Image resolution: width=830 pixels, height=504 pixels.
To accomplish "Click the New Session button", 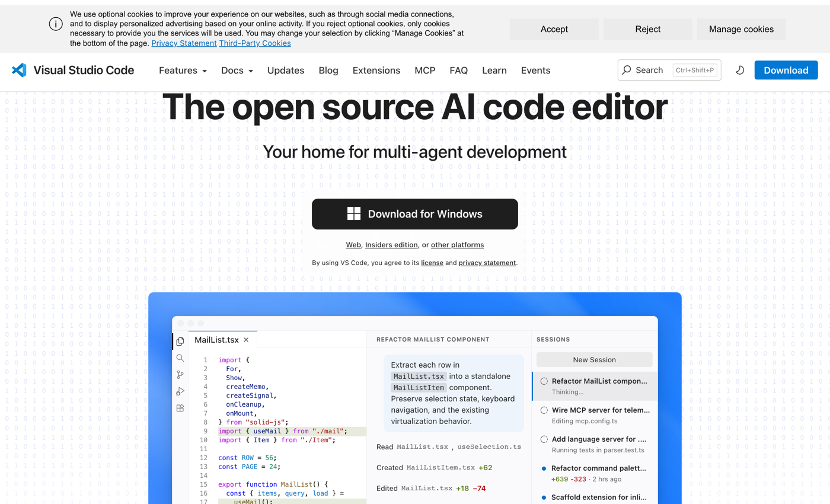I will click(594, 359).
